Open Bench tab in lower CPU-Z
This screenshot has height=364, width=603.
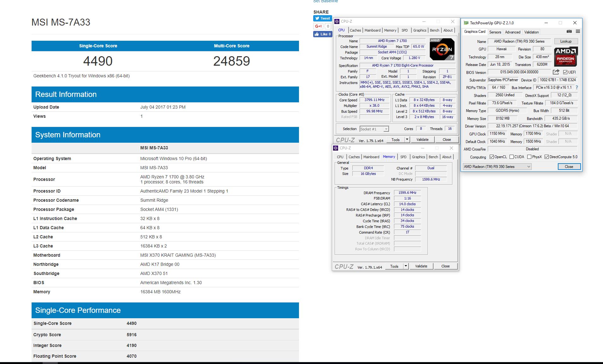[x=433, y=157]
